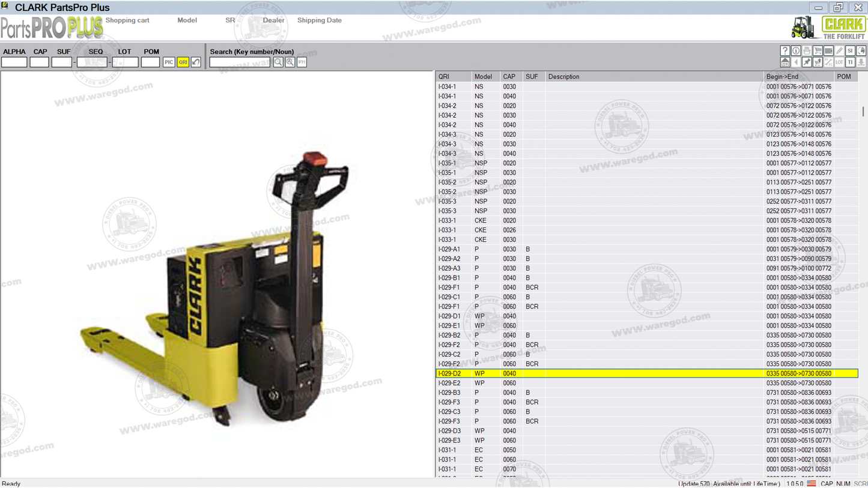Viewport: 868px width, 488px height.
Task: Click the pencil edit toolbar icon
Action: 839,50
